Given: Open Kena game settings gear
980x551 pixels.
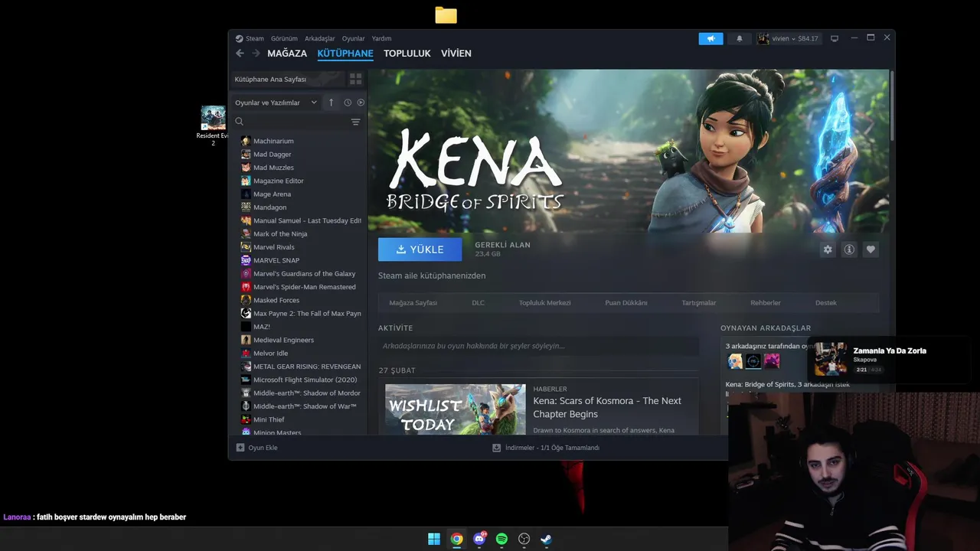Looking at the screenshot, I should (828, 249).
